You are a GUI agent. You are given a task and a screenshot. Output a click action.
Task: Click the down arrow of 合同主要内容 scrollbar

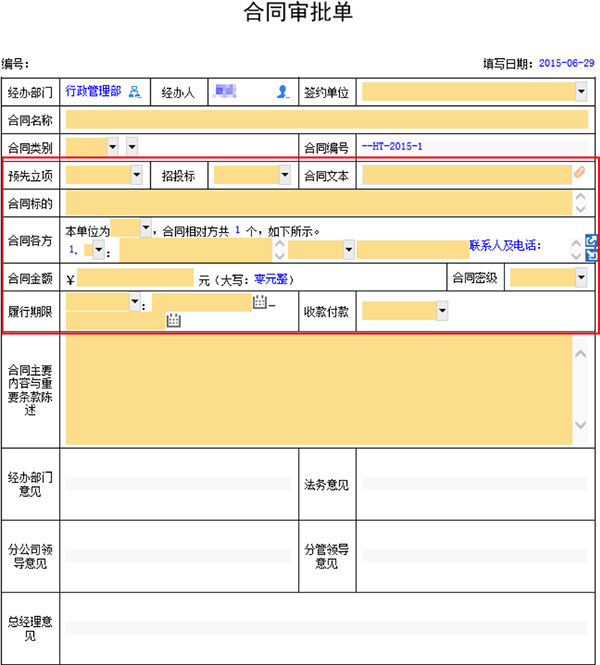pos(580,425)
